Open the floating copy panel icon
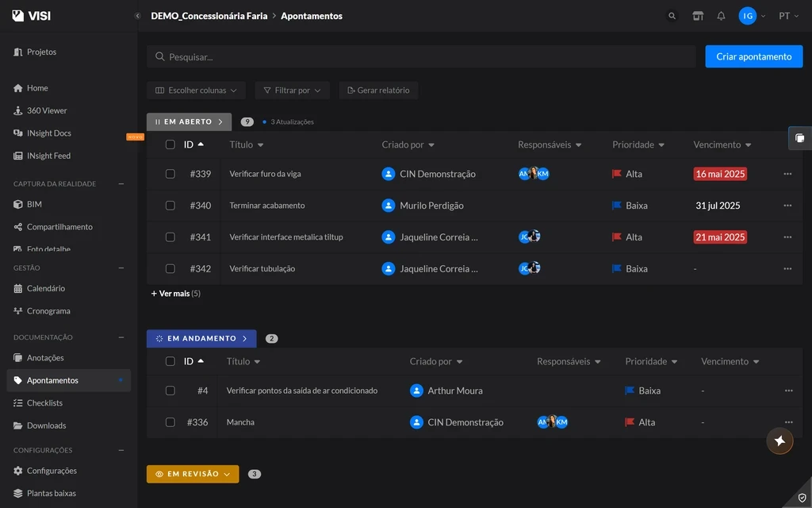812x508 pixels. [799, 138]
